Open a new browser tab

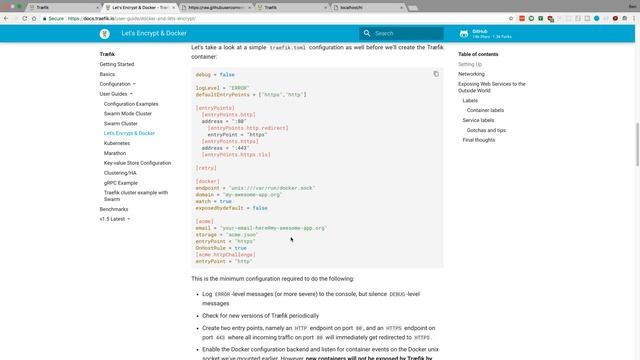click(x=413, y=8)
